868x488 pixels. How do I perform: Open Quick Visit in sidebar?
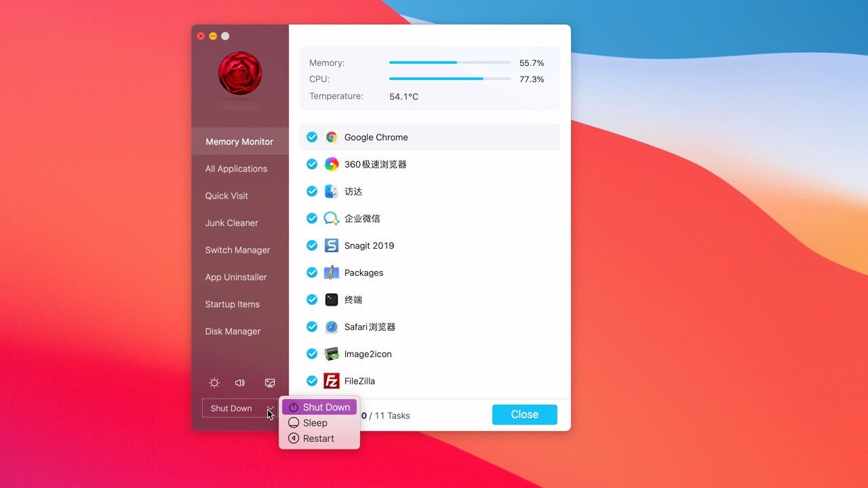(240, 196)
